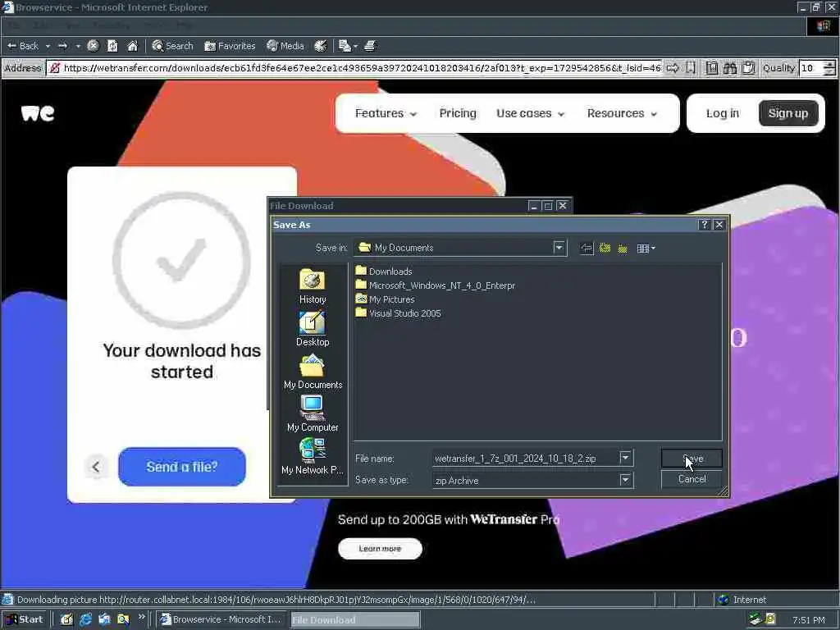This screenshot has width=840, height=630.
Task: Open the Views menu dropdown icon
Action: (x=646, y=248)
